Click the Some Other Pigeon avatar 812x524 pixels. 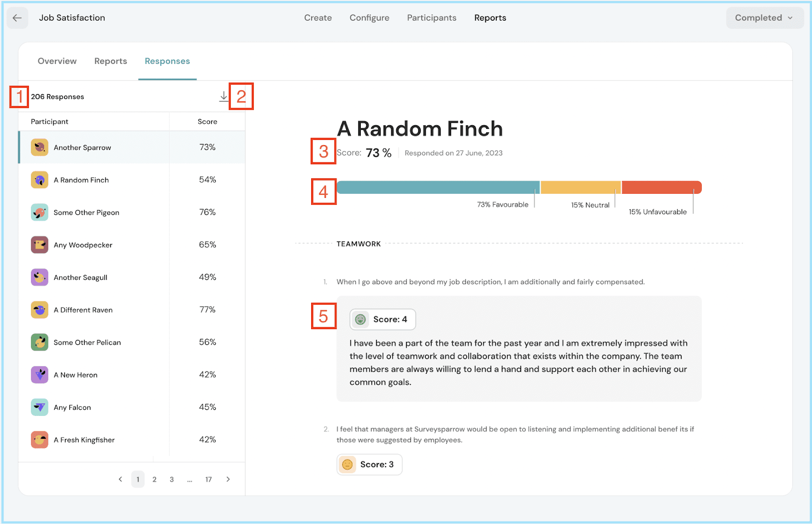coord(40,213)
